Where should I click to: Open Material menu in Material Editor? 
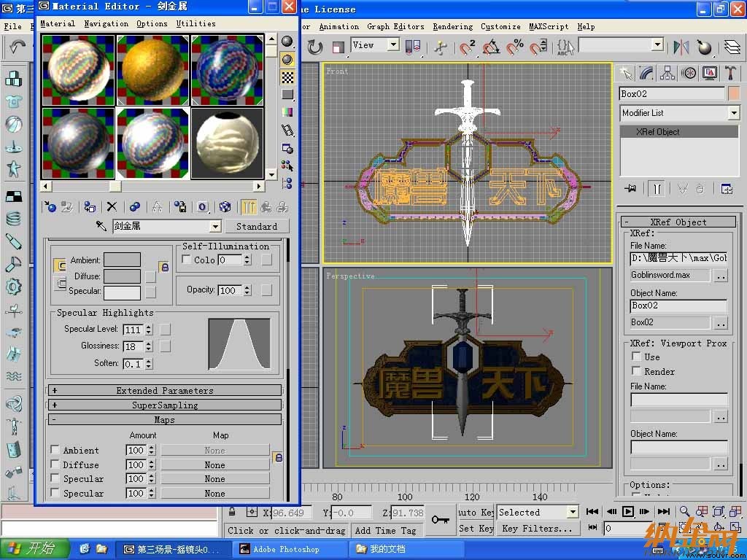[58, 23]
